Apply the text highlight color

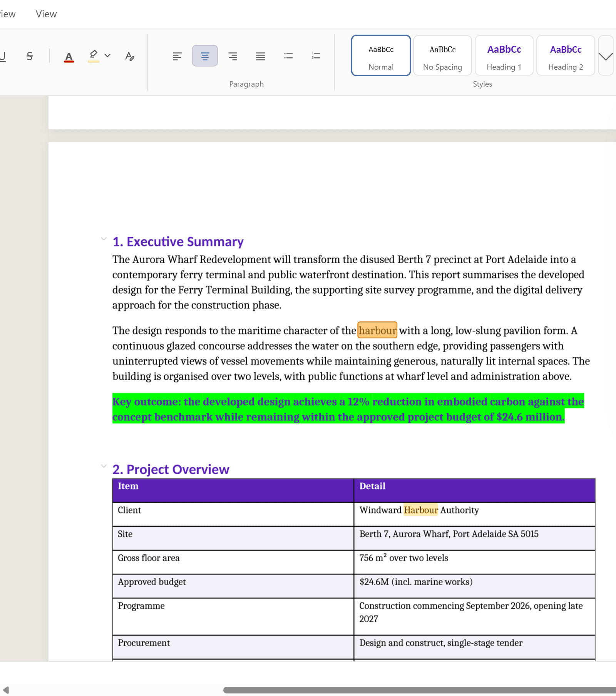93,56
